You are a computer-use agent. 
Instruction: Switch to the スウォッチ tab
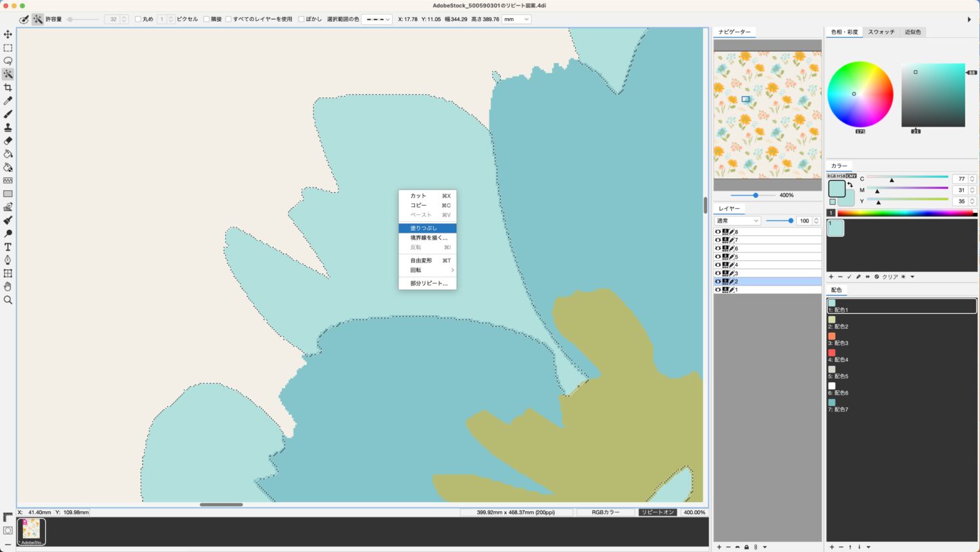tap(881, 32)
